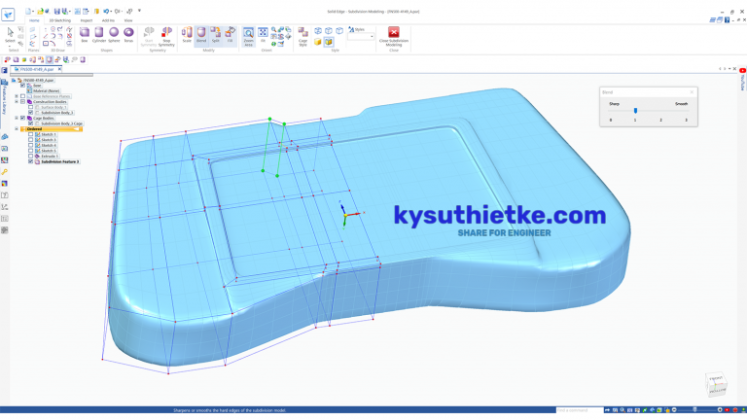The width and height of the screenshot is (747, 420).
Task: Click the Undo icon in quick access toolbar
Action: pyautogui.click(x=106, y=11)
